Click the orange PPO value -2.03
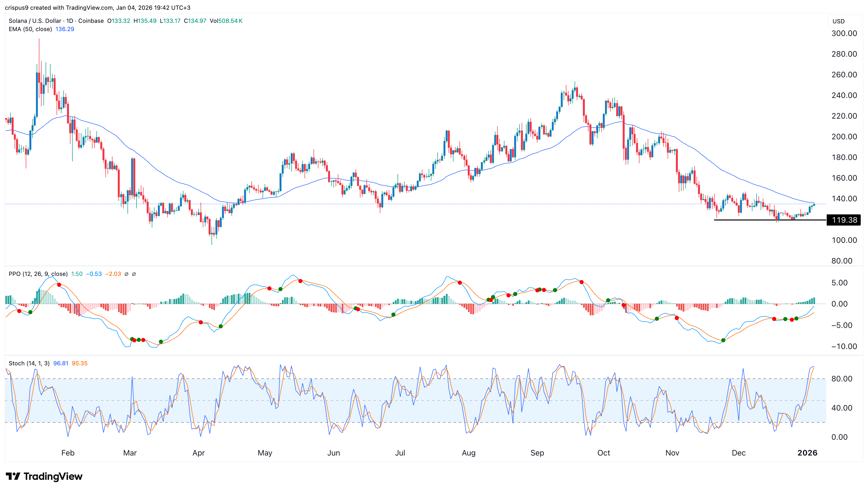Viewport: 868px width, 491px height. coord(113,274)
